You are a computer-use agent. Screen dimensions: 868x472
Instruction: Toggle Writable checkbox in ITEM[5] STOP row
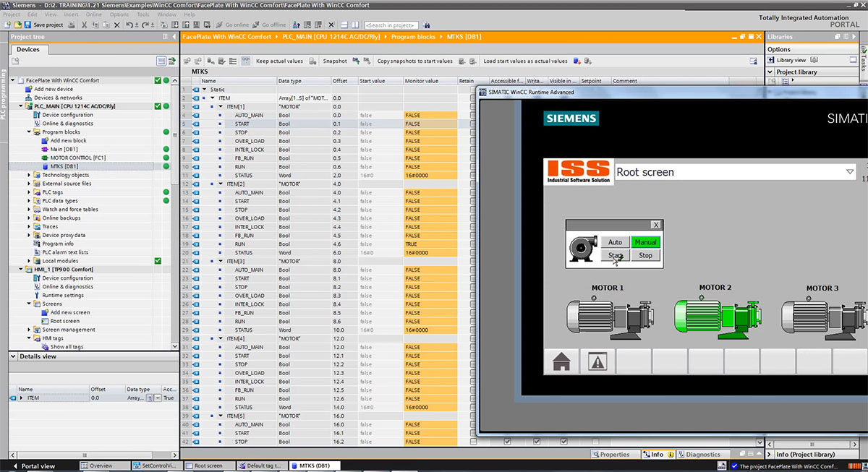[x=536, y=442]
